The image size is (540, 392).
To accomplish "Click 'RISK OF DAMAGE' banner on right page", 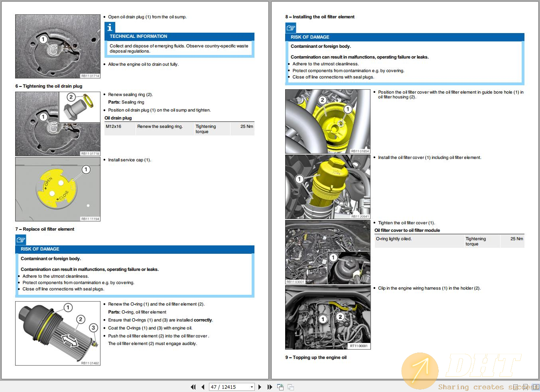I will point(405,37).
